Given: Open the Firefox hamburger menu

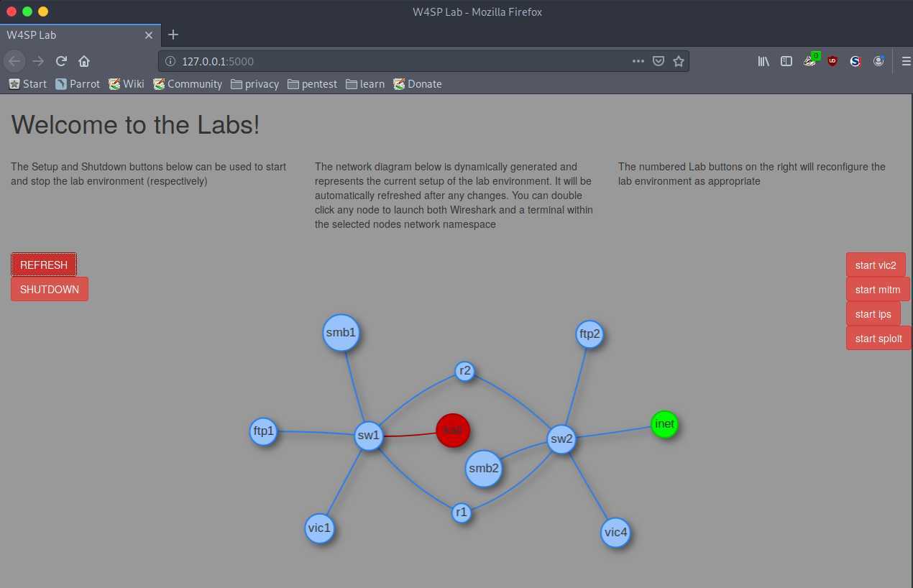Looking at the screenshot, I should click(907, 61).
